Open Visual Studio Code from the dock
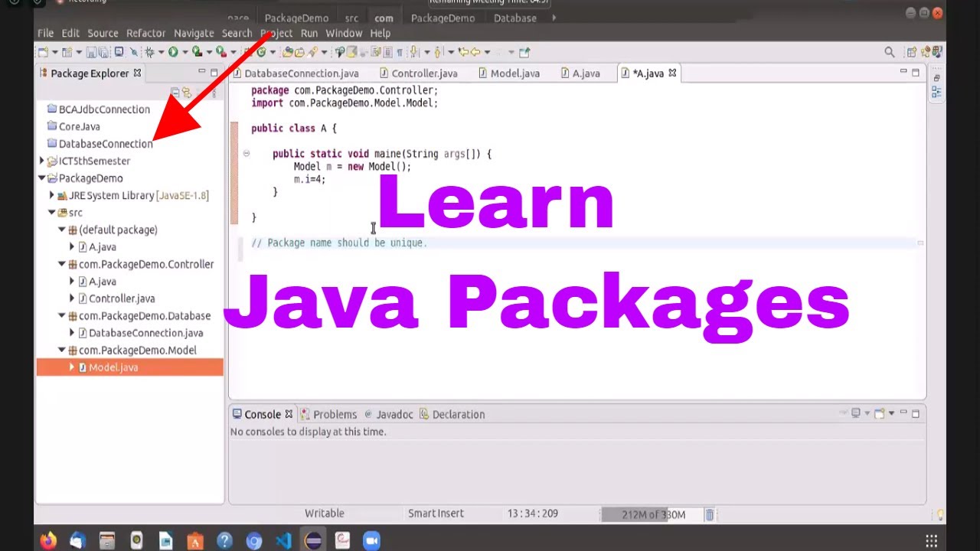Image resolution: width=980 pixels, height=551 pixels. [283, 540]
